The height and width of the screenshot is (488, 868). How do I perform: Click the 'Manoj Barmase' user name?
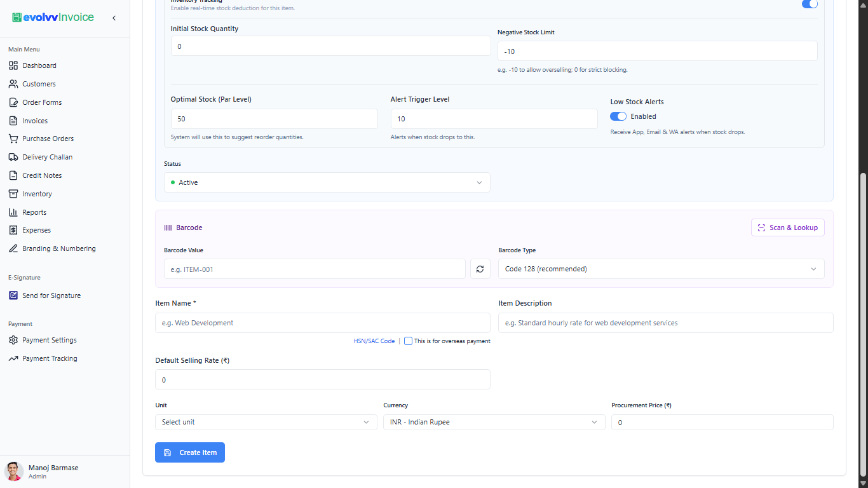tap(53, 468)
